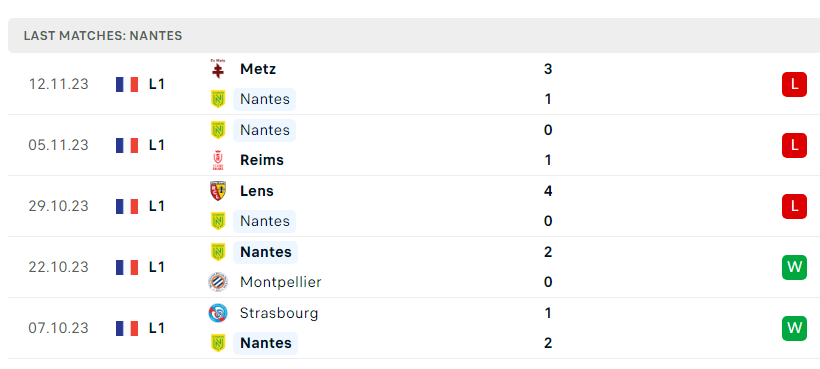Click the W badge for Montpellier match
This screenshot has width=820, height=369.
click(x=794, y=267)
